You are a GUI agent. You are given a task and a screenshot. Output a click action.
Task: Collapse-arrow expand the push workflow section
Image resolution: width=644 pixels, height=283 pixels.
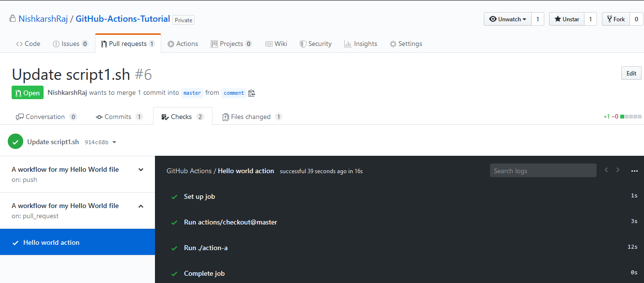click(x=141, y=170)
